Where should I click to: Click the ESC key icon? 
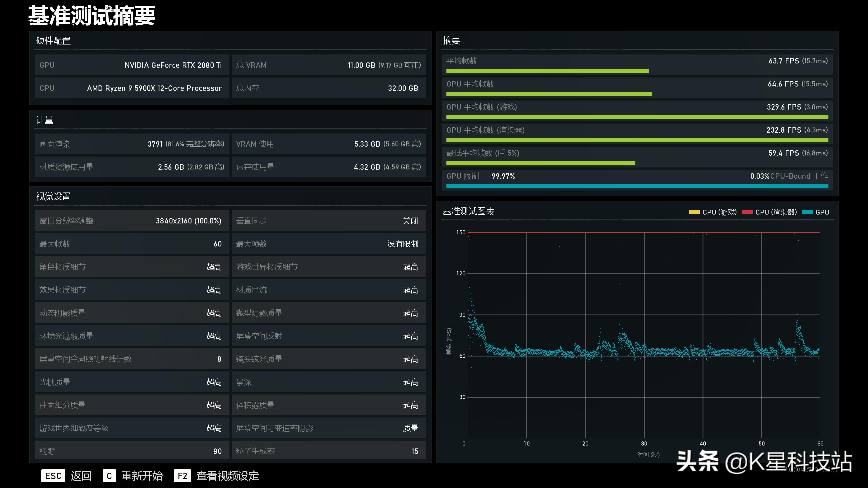tap(53, 476)
